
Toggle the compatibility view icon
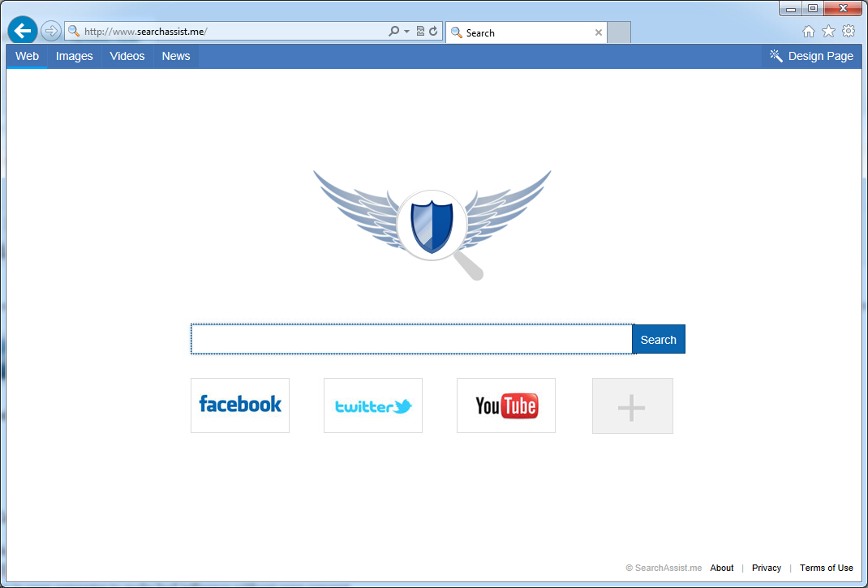421,31
